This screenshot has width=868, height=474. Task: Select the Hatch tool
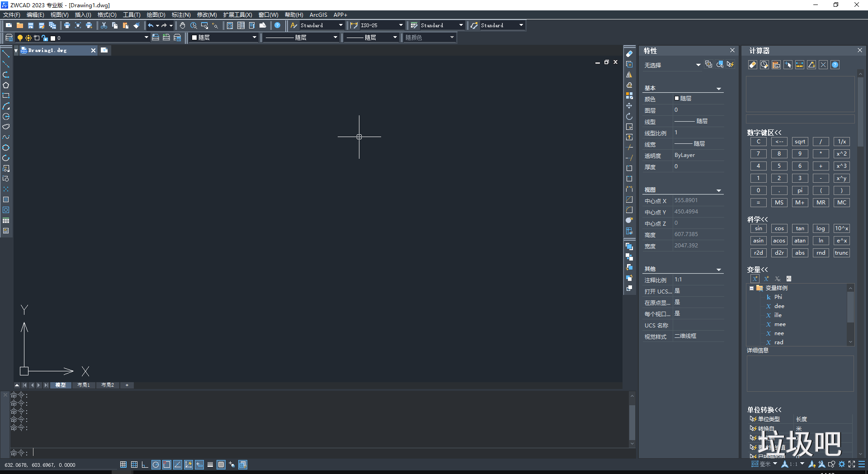[6, 199]
